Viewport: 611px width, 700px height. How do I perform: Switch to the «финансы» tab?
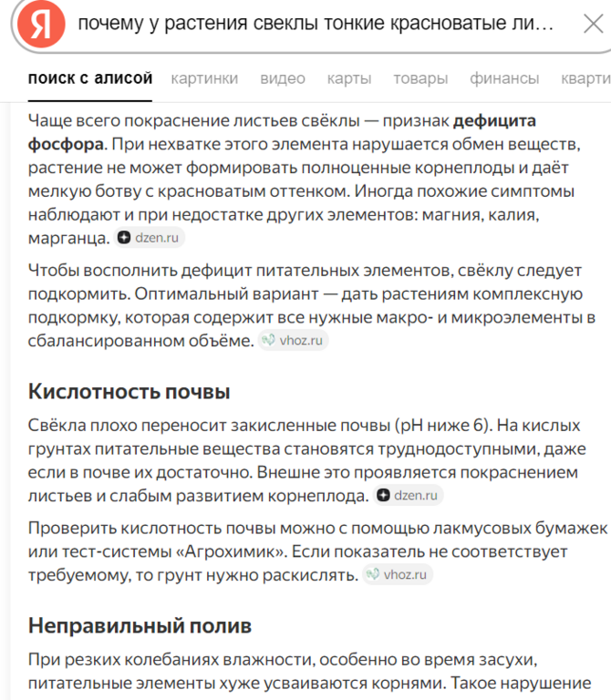tap(504, 78)
